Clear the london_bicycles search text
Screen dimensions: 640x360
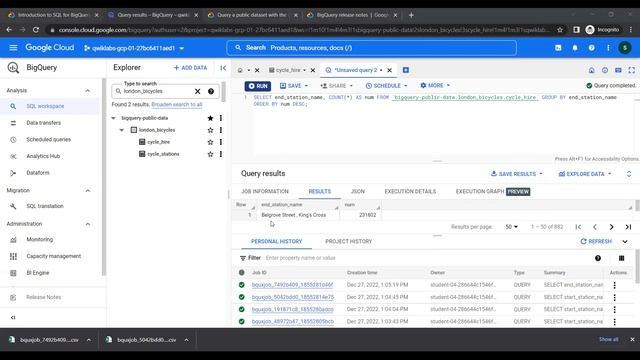coord(198,91)
